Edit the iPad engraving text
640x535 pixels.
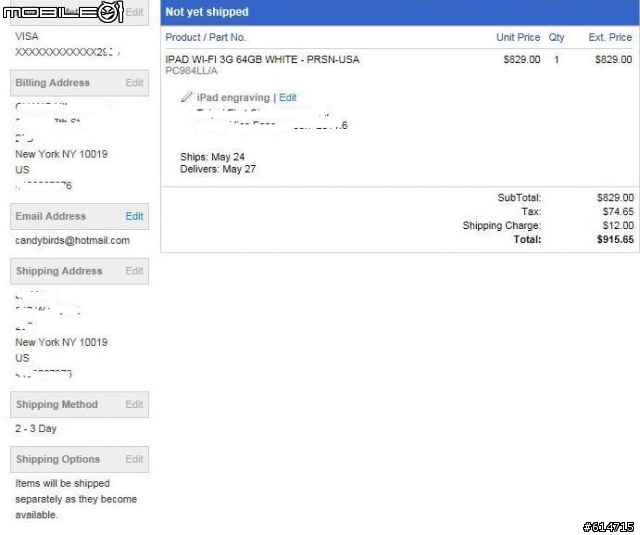click(288, 98)
